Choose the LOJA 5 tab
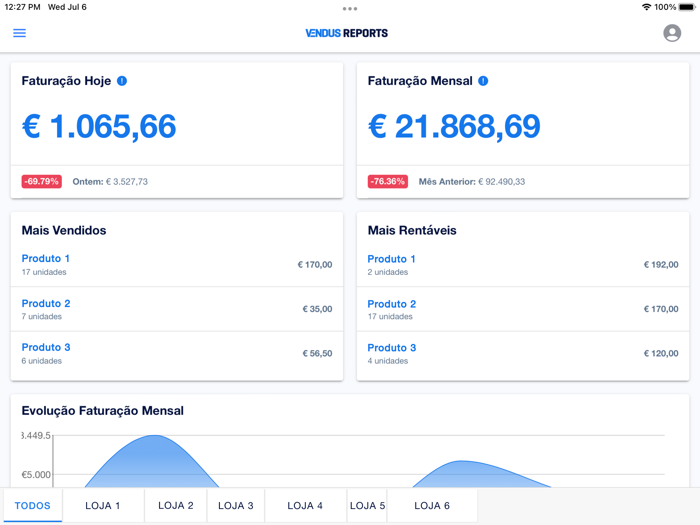Image resolution: width=700 pixels, height=525 pixels. (367, 505)
